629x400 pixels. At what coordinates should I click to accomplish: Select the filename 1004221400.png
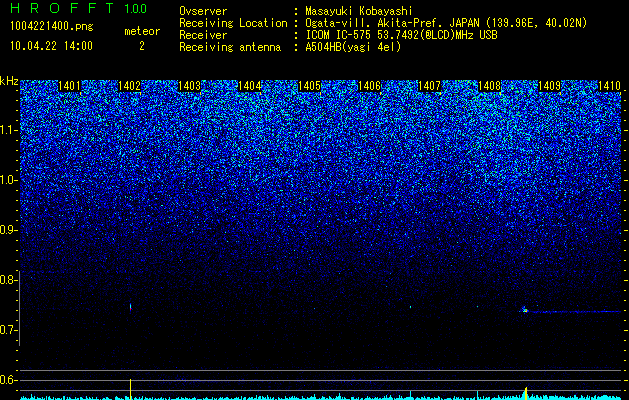pos(51,27)
